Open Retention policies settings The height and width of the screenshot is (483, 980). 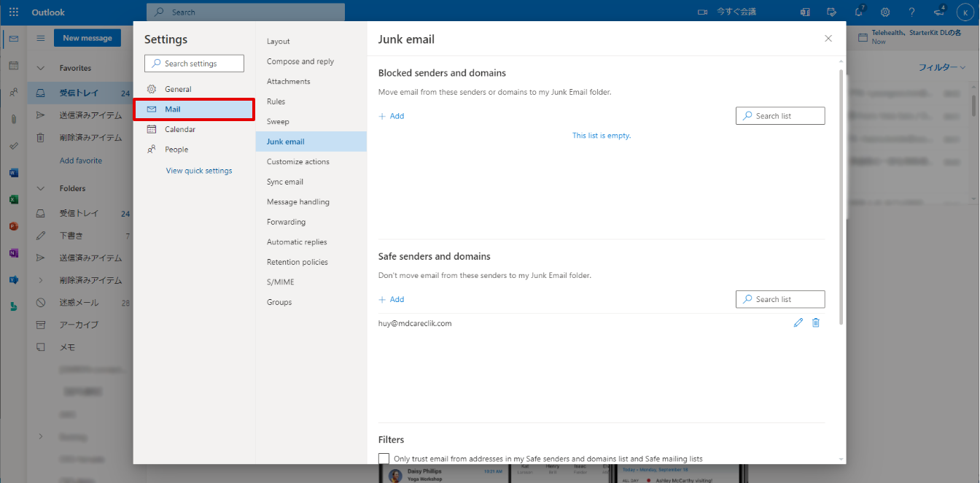(311, 262)
